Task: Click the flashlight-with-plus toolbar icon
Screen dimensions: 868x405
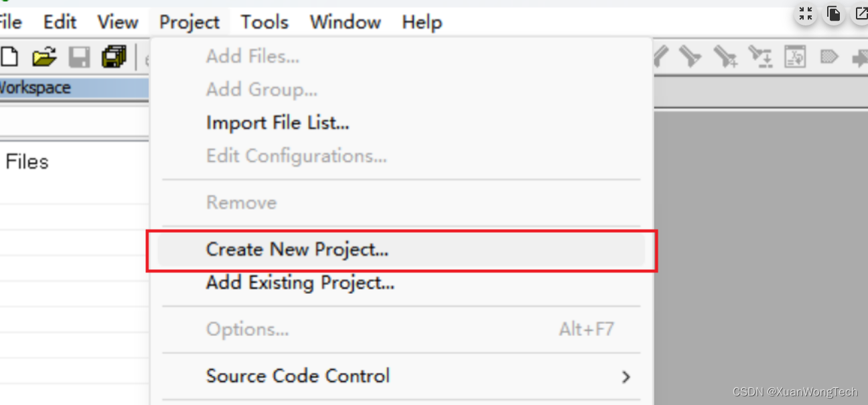Action: (725, 58)
